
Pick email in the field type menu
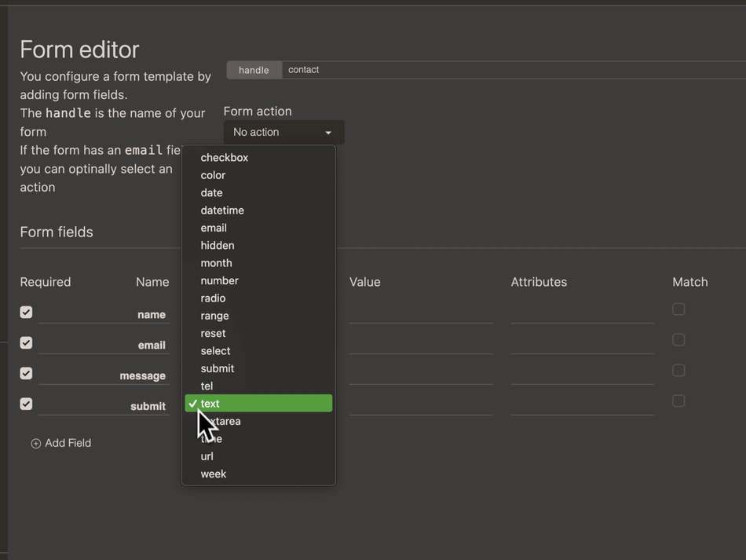pos(214,228)
